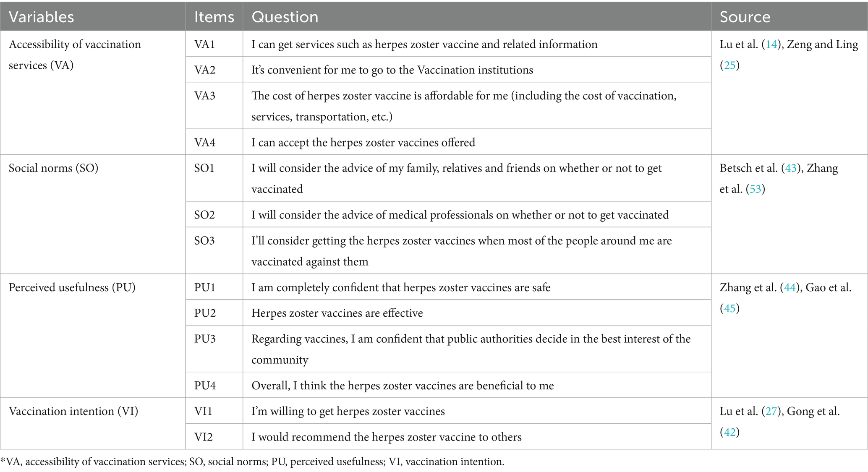Click the PU4 item cell

(x=205, y=386)
